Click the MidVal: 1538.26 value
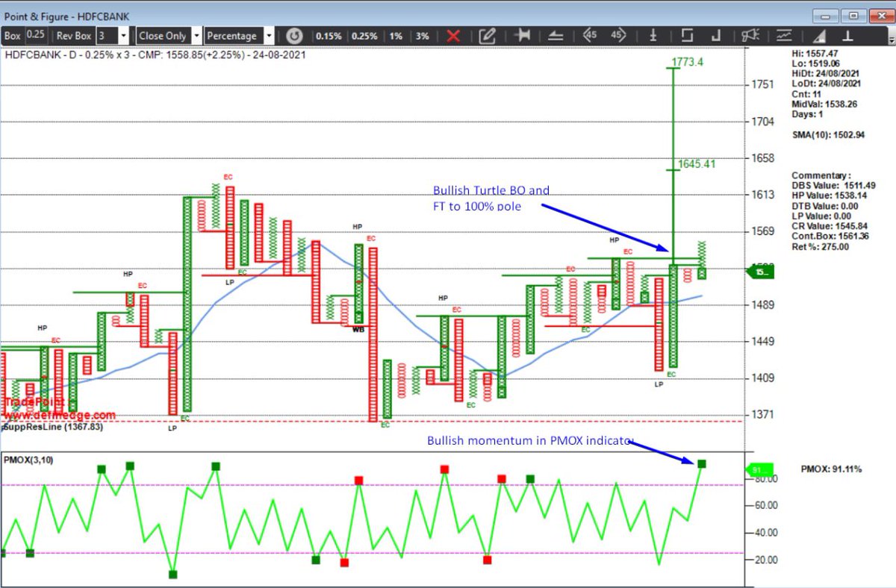This screenshot has height=588, width=896. point(824,104)
